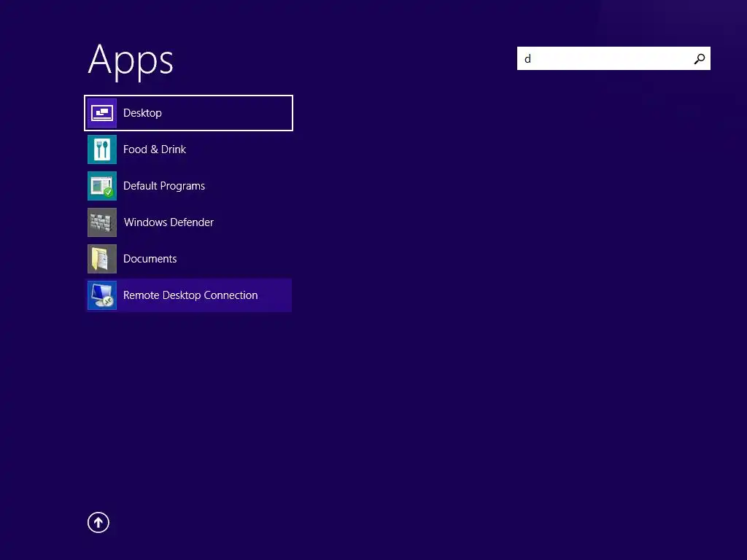Click the Default Programs icon
The height and width of the screenshot is (560, 747).
click(x=102, y=186)
